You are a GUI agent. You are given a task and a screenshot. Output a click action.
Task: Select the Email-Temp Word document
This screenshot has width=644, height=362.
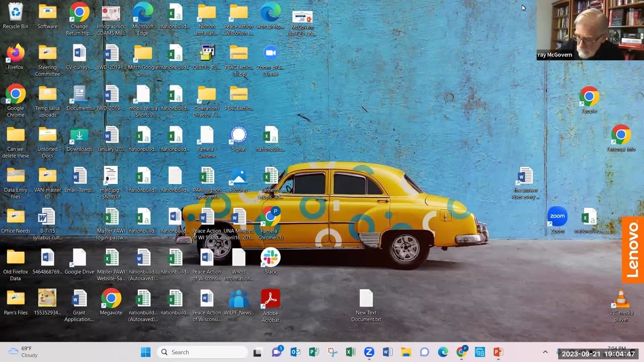coord(79,179)
